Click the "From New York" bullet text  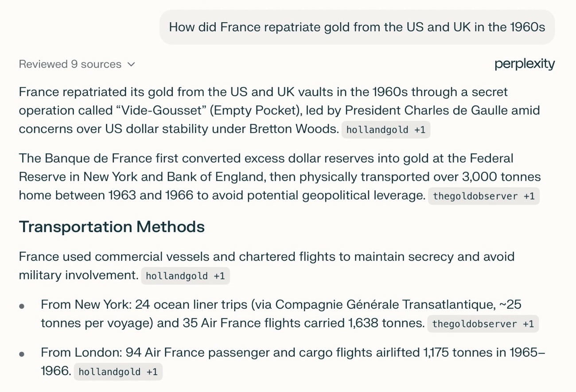pos(230,314)
